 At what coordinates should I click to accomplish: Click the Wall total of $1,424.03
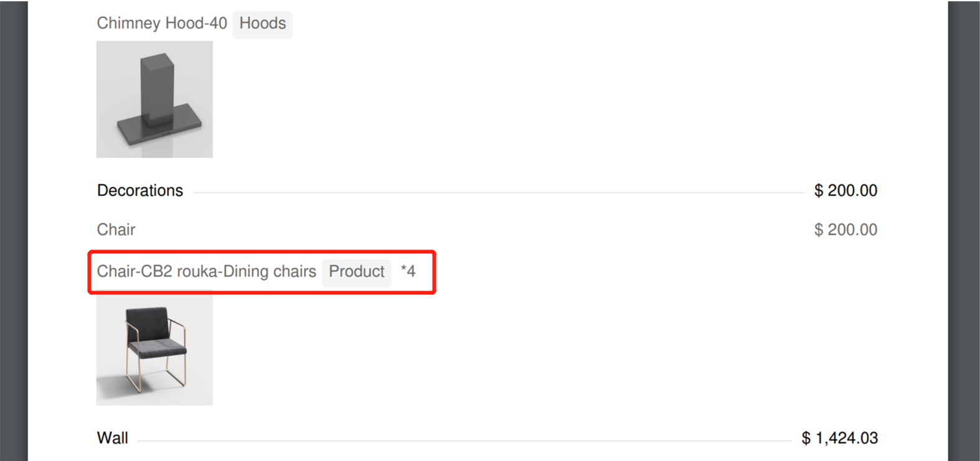[840, 438]
